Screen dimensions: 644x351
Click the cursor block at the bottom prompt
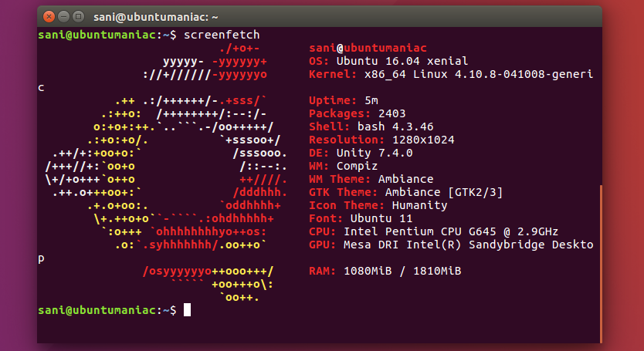tap(188, 310)
